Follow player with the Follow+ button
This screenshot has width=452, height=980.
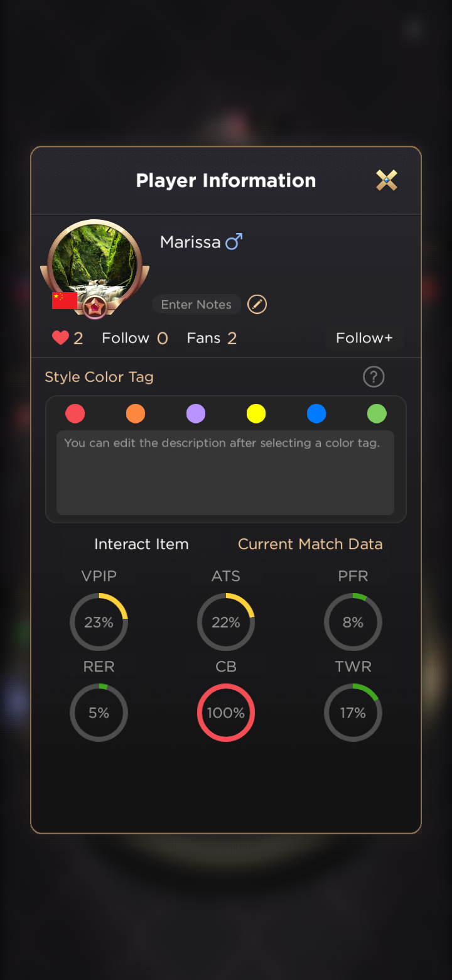point(365,338)
